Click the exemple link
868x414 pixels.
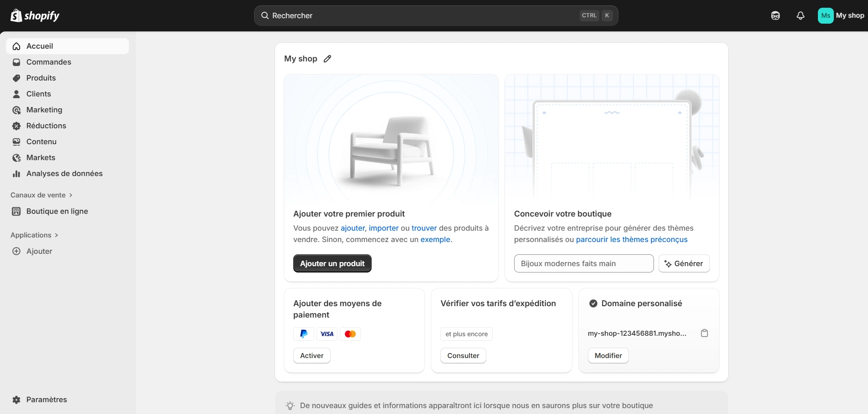435,239
